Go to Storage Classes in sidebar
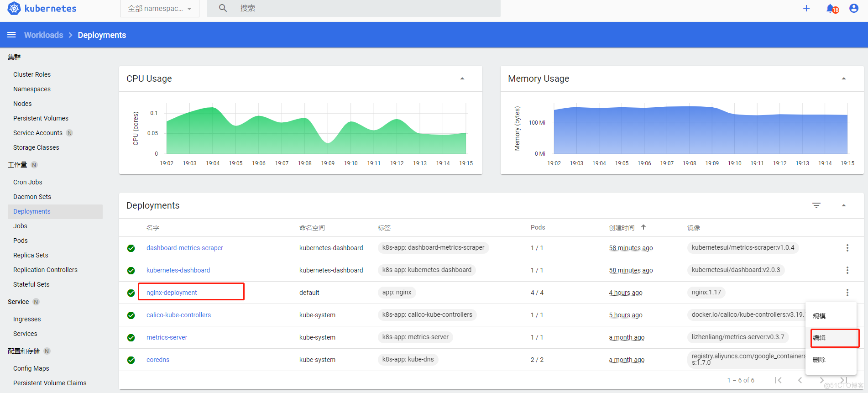The width and height of the screenshot is (868, 393). click(x=36, y=147)
